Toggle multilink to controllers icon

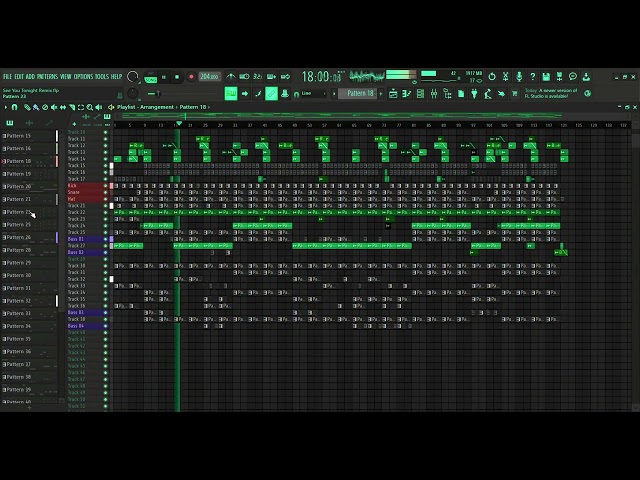(285, 93)
